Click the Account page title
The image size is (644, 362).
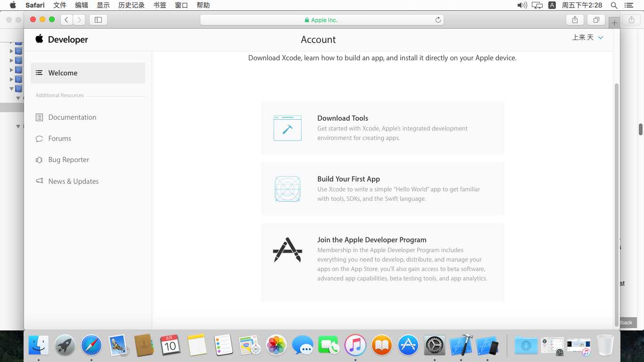(318, 40)
